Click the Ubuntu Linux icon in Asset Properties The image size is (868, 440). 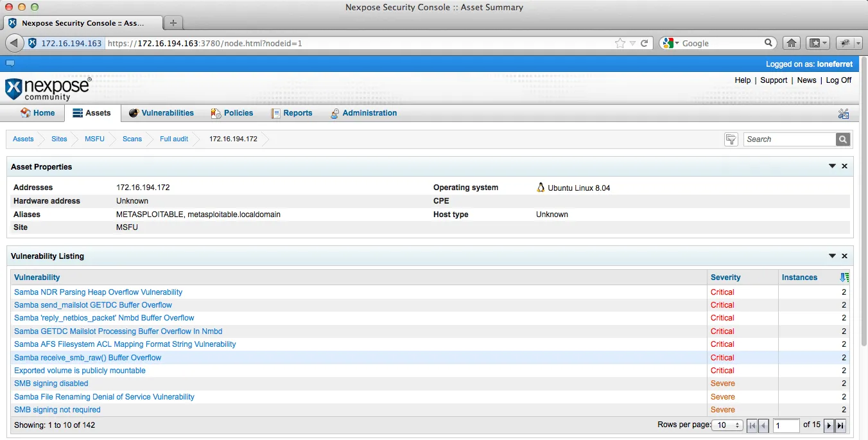(540, 187)
